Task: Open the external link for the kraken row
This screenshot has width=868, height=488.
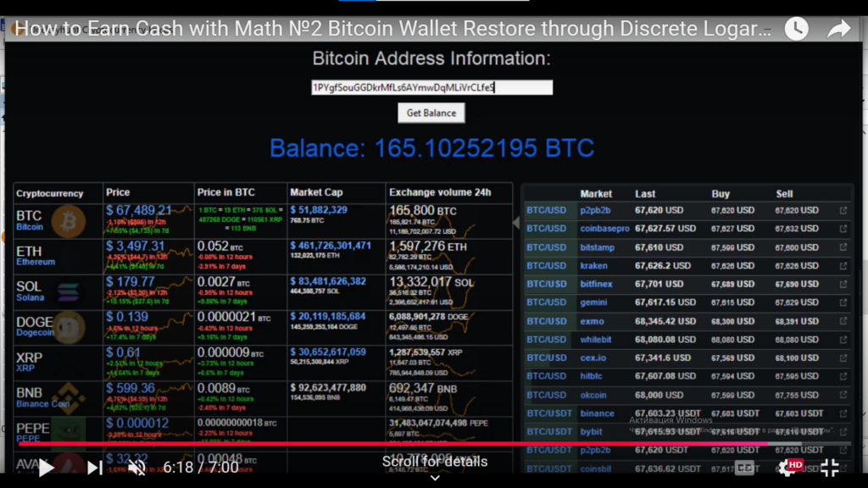Action: pyautogui.click(x=843, y=266)
